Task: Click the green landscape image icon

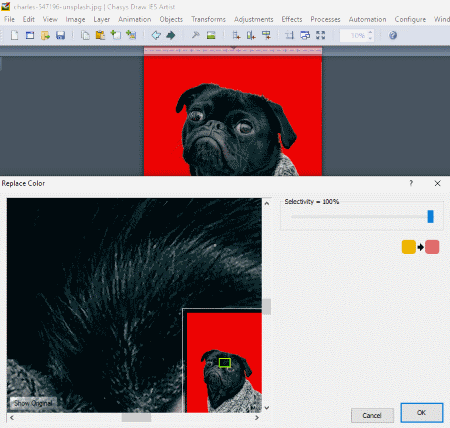Action: coord(211,35)
